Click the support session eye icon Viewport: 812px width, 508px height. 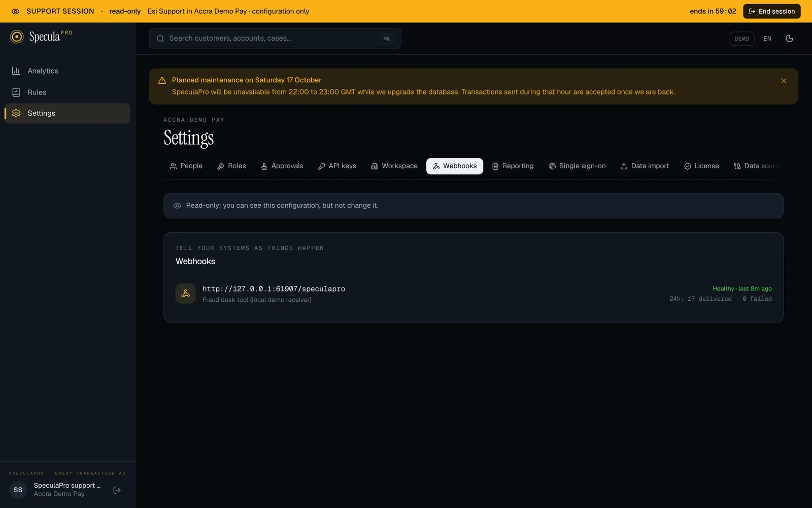[x=15, y=11]
